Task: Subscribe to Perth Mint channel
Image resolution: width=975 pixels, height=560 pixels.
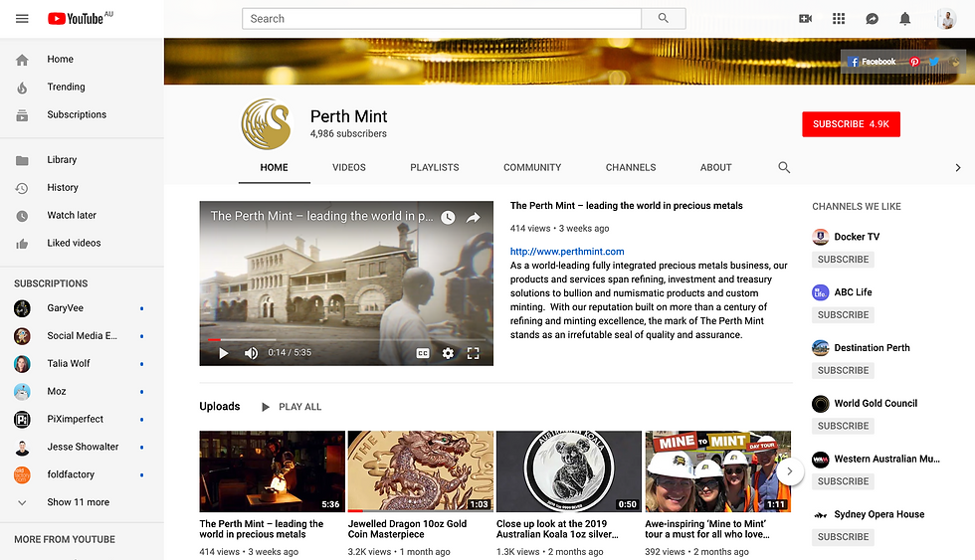Action: tap(851, 124)
